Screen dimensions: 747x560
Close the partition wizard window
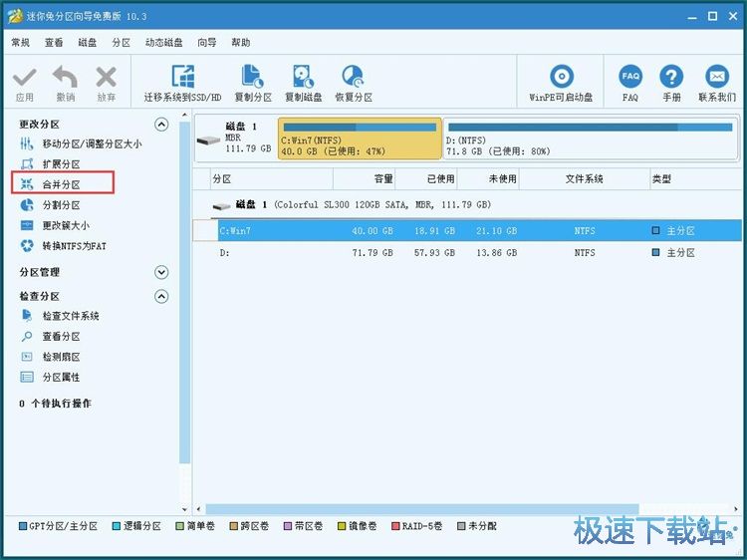click(733, 17)
